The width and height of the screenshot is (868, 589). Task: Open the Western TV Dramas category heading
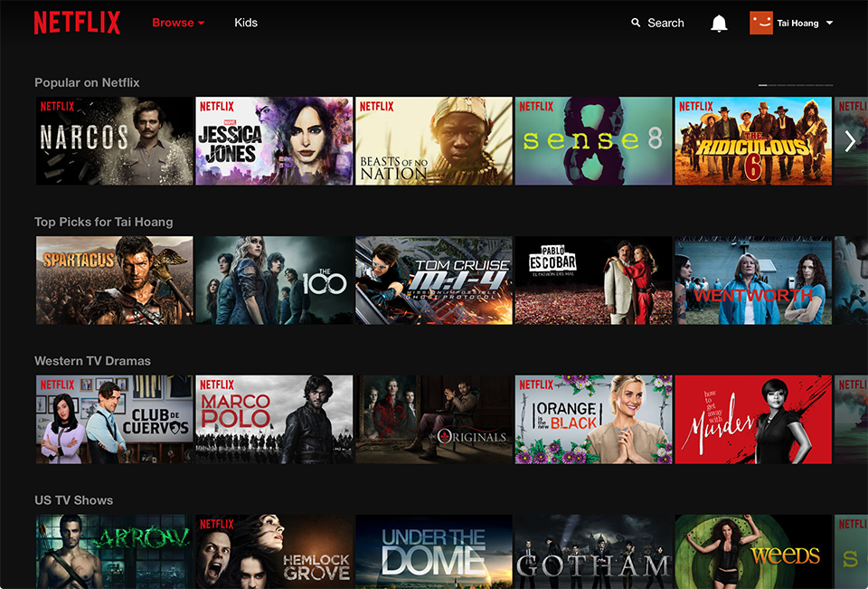point(92,361)
